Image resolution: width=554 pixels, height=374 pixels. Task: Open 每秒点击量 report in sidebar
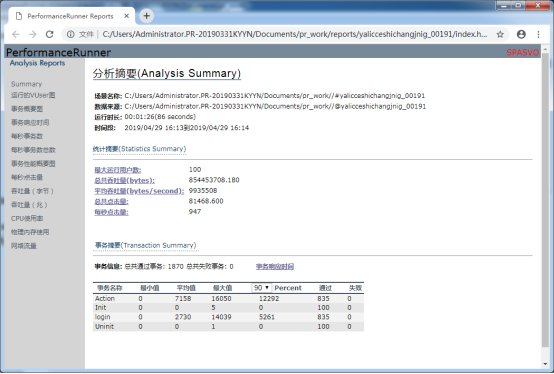27,177
